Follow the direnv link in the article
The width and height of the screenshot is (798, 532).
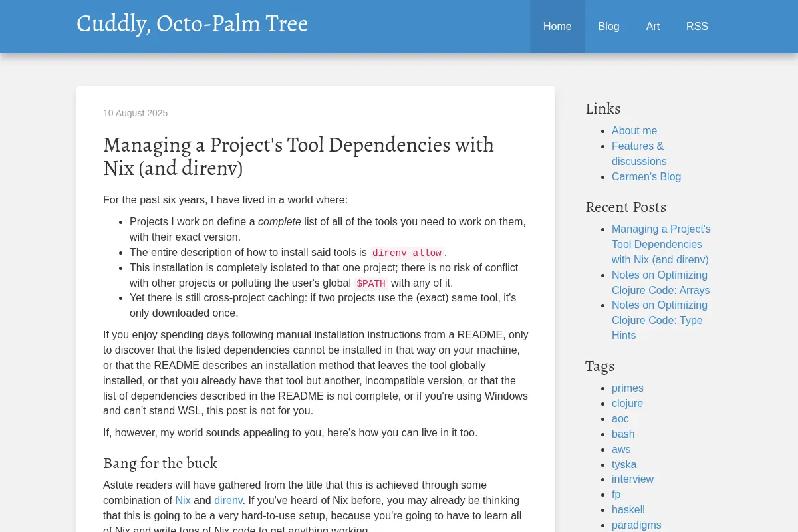[x=228, y=500]
